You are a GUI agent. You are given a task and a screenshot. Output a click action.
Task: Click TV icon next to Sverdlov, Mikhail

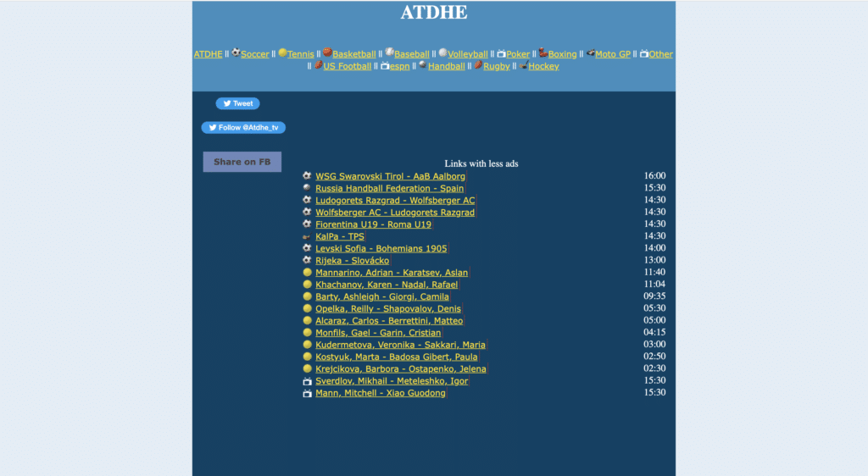tap(307, 381)
